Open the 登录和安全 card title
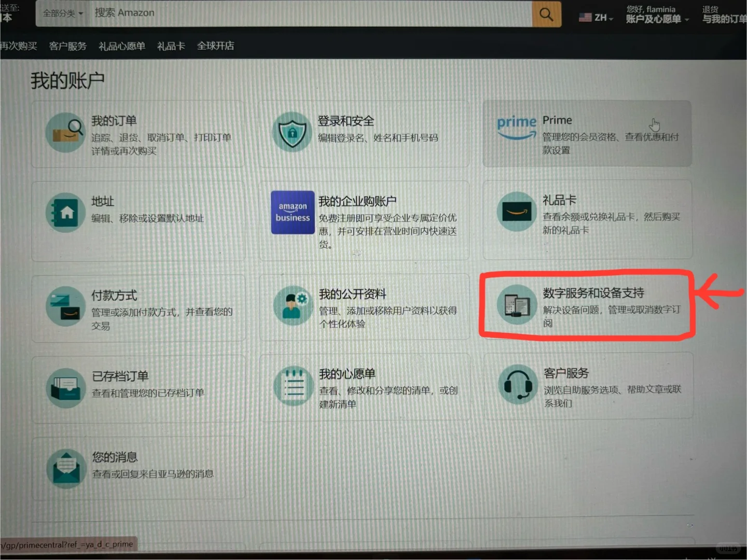 click(x=346, y=121)
